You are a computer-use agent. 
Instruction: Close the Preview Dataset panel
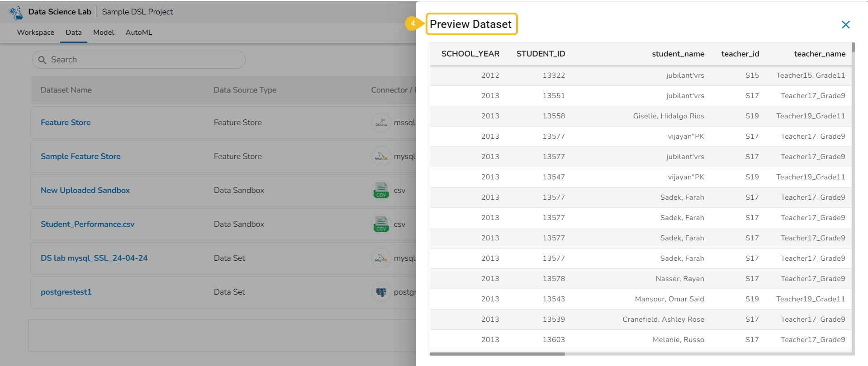click(x=845, y=25)
